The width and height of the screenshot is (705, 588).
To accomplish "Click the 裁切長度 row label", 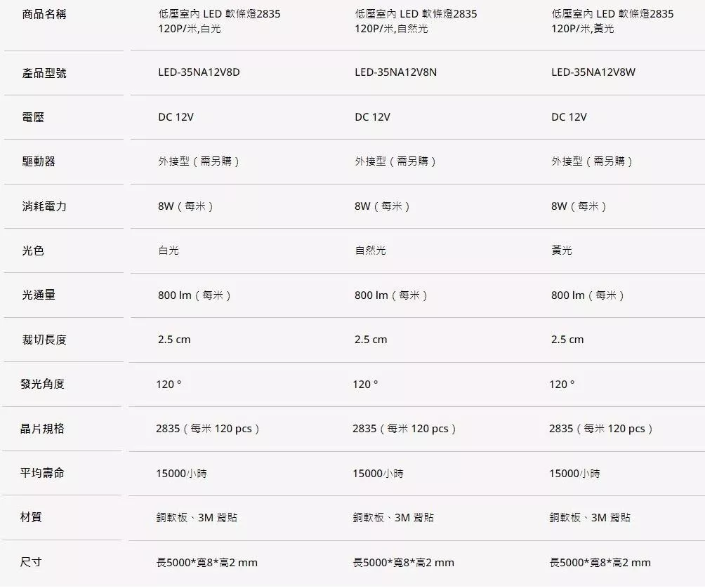I will (44, 340).
